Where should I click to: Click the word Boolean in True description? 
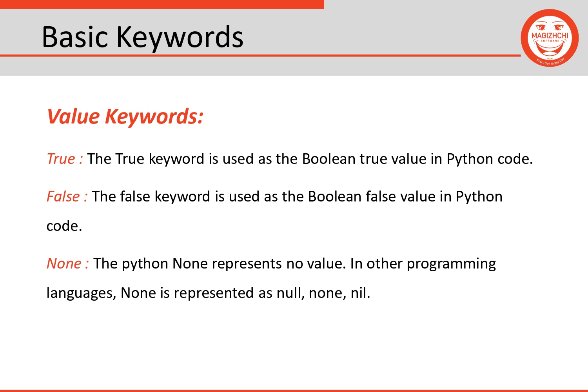pos(328,159)
